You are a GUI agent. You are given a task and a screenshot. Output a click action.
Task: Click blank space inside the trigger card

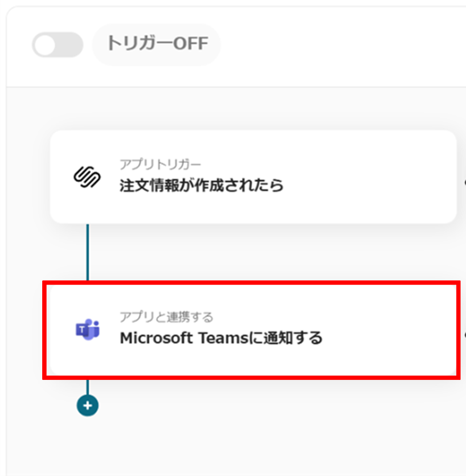(364, 177)
